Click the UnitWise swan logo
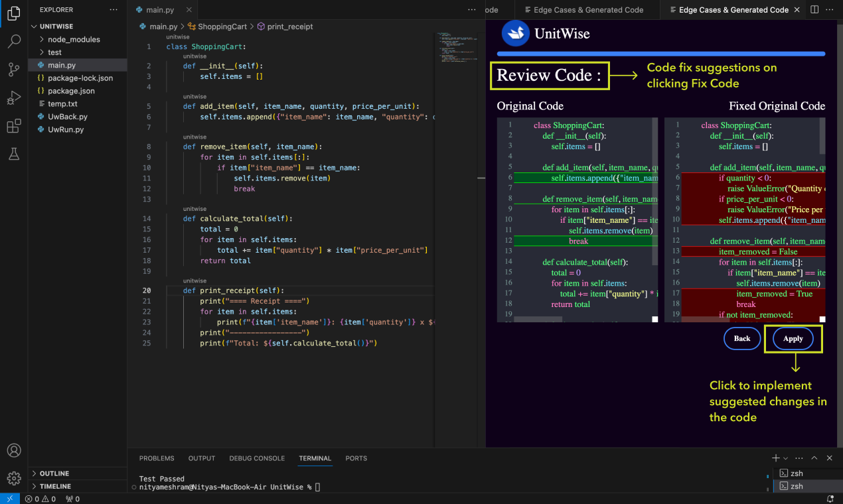Image resolution: width=843 pixels, height=504 pixels. click(515, 33)
